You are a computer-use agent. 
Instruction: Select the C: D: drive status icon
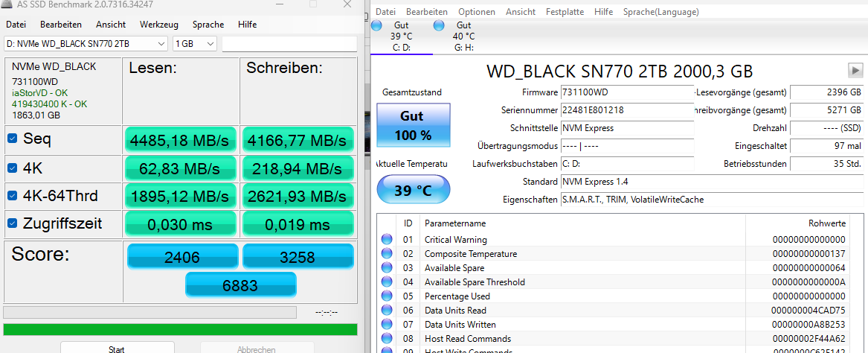[377, 25]
